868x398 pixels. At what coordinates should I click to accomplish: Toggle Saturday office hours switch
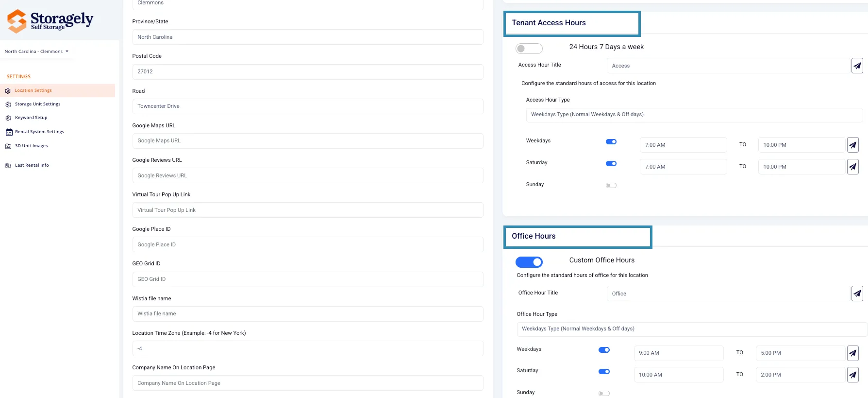click(x=604, y=372)
